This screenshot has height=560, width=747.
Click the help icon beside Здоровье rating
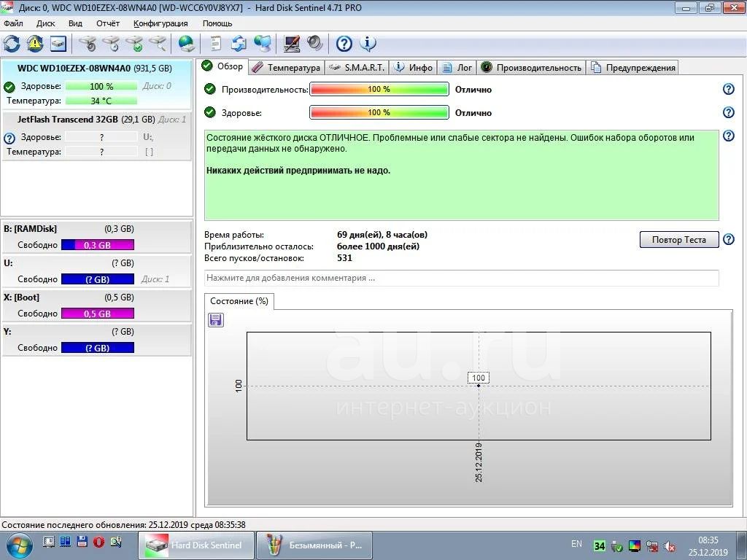coord(729,112)
